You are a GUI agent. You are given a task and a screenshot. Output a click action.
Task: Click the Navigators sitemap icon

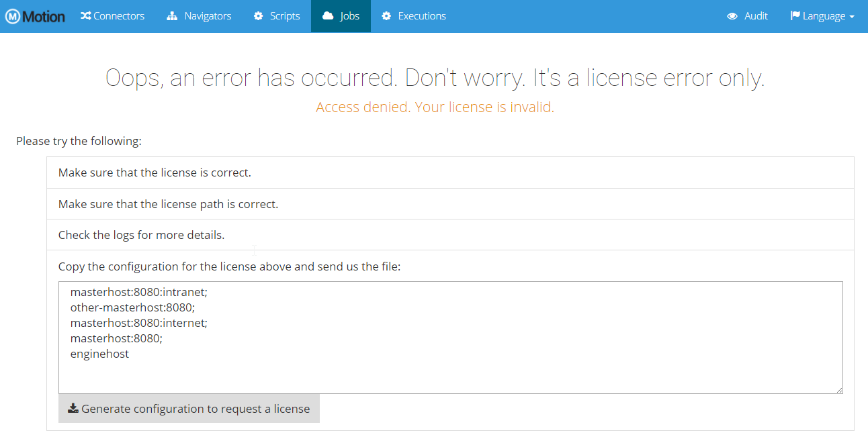click(172, 16)
